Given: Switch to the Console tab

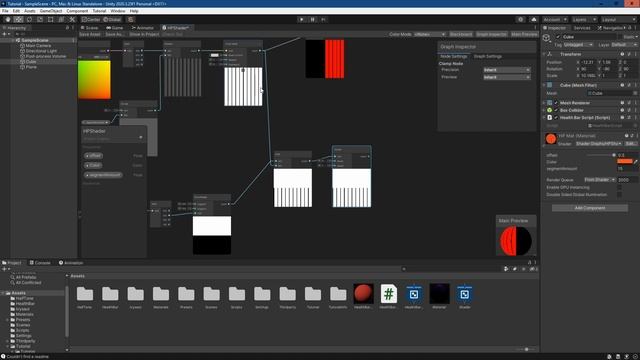Looking at the screenshot, I should [x=40, y=263].
